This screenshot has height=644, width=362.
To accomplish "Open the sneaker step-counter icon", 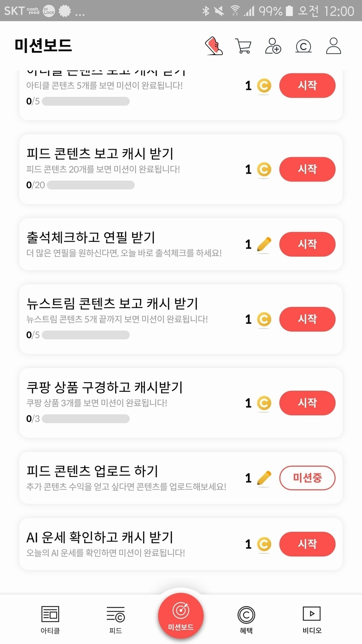I will coord(214,46).
